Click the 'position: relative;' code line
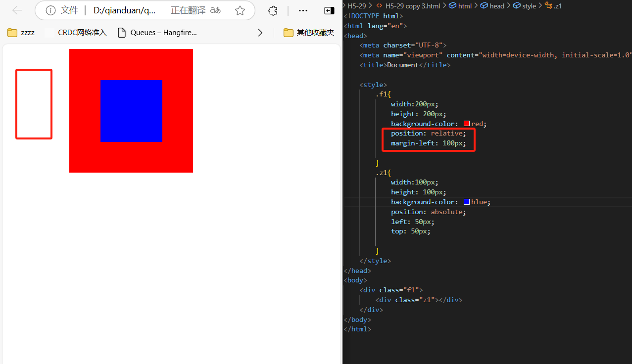This screenshot has width=632, height=364. [x=429, y=134]
